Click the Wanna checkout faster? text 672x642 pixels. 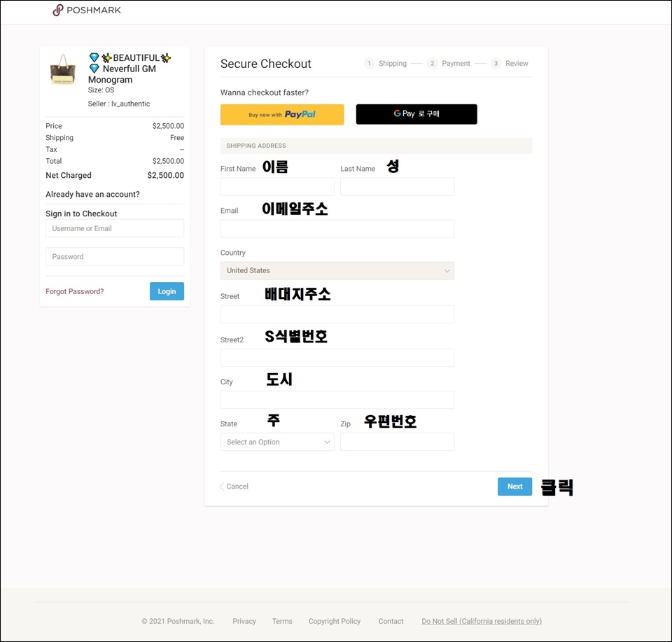(265, 92)
